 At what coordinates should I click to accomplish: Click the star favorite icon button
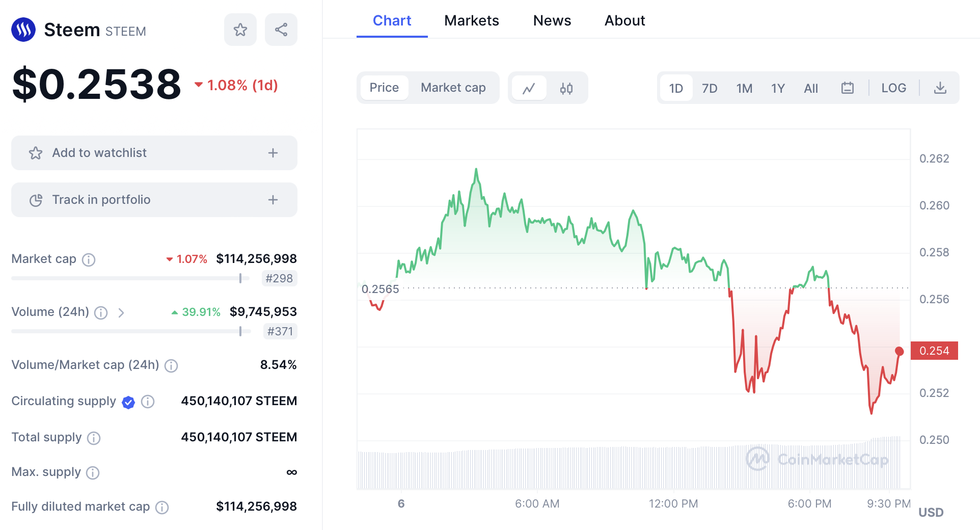click(240, 30)
